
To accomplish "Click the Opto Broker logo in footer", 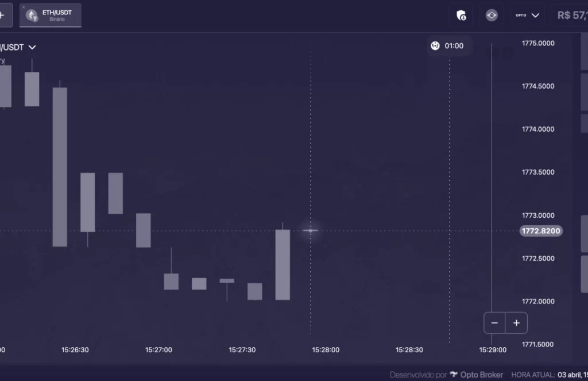I will click(454, 375).
